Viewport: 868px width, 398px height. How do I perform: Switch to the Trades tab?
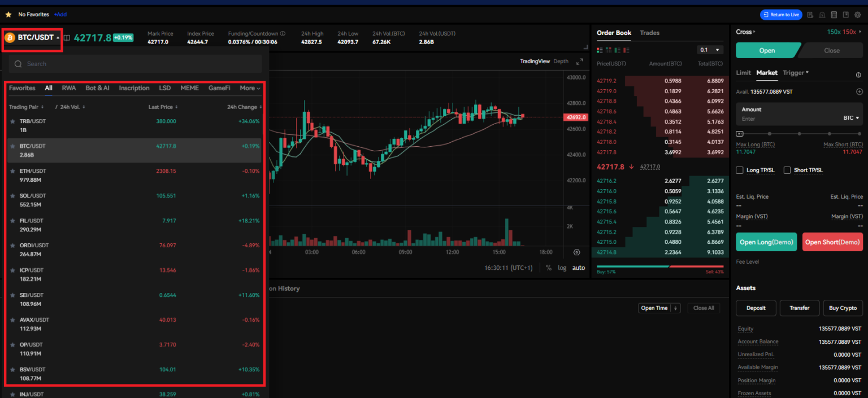click(x=649, y=33)
